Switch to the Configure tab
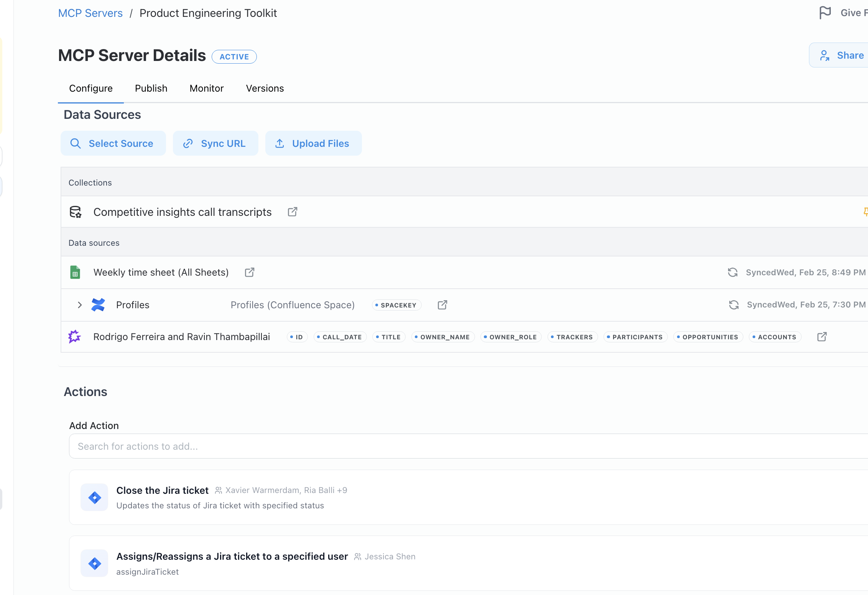The width and height of the screenshot is (868, 595). click(91, 88)
